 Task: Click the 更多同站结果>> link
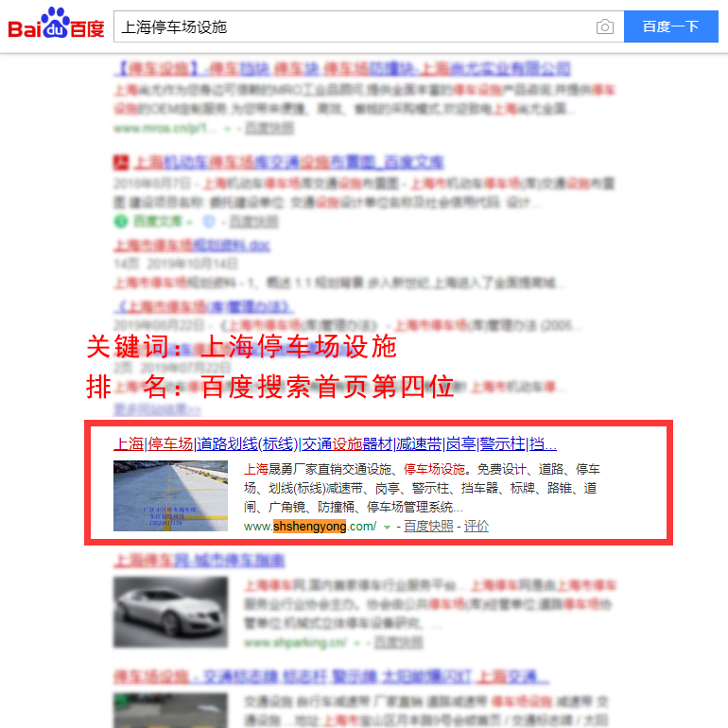pyautogui.click(x=157, y=409)
